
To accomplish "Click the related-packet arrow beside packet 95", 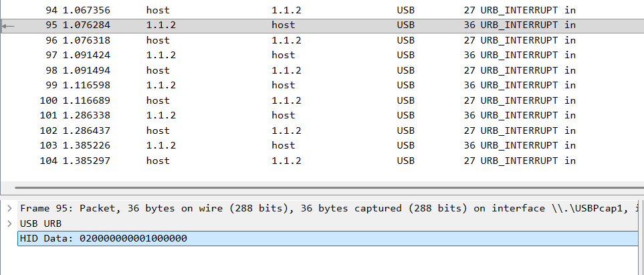I will click(x=8, y=25).
